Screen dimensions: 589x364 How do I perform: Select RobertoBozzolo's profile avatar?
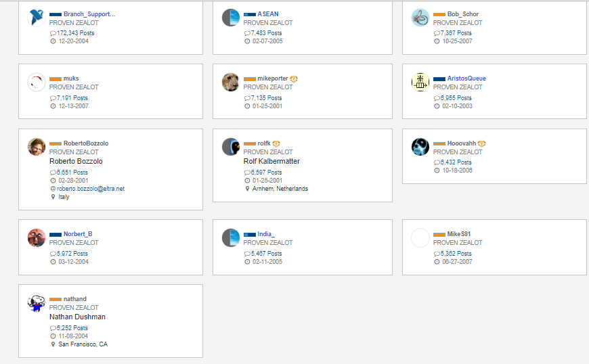pos(37,147)
